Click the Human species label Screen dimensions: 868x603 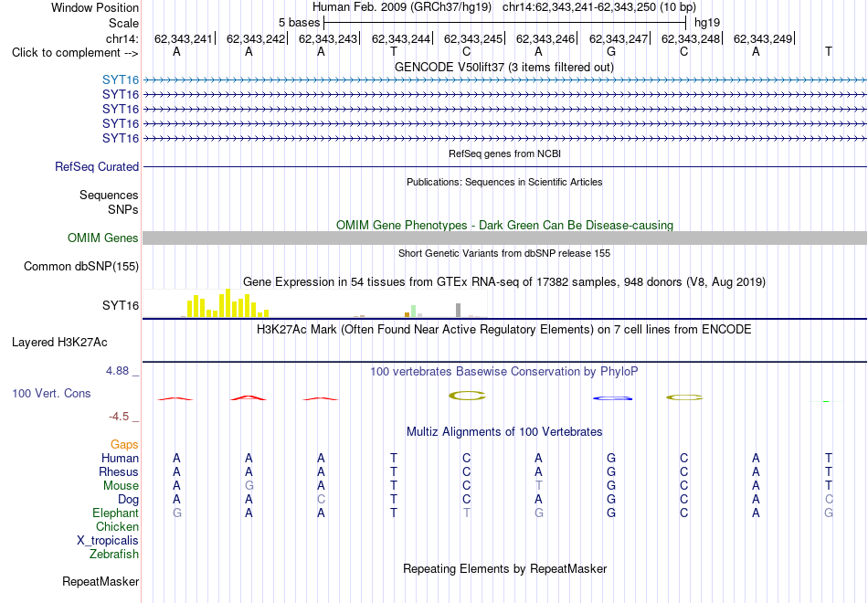point(120,459)
